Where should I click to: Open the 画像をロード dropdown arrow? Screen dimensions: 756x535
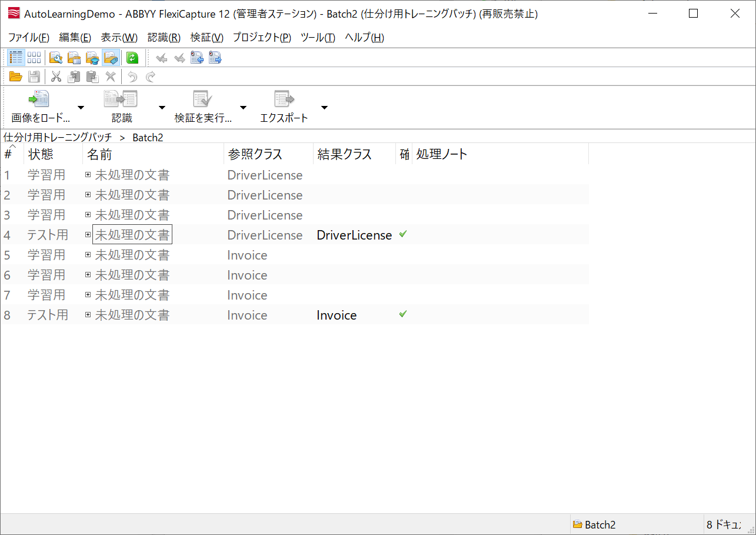[x=81, y=107]
